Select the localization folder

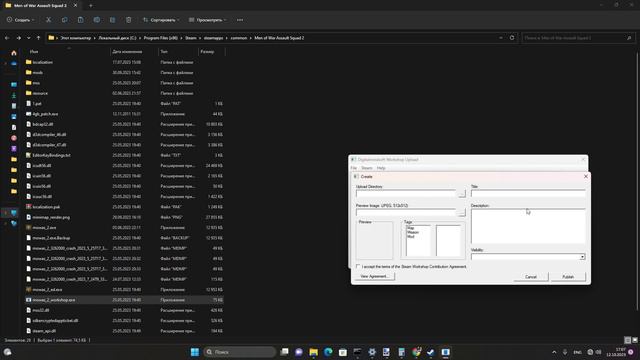point(42,62)
